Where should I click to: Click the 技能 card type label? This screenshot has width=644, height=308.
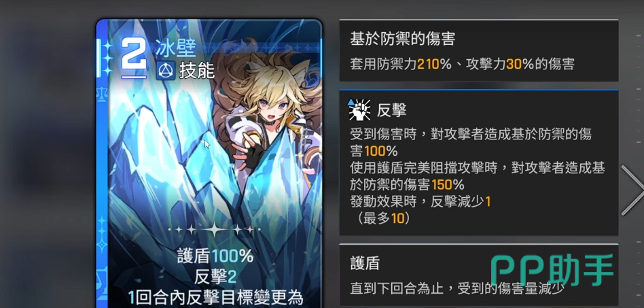point(197,71)
